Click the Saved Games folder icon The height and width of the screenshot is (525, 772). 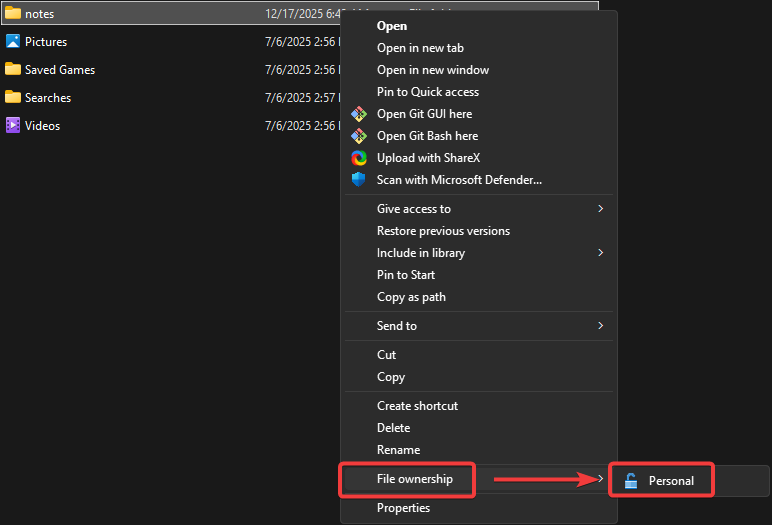point(13,70)
